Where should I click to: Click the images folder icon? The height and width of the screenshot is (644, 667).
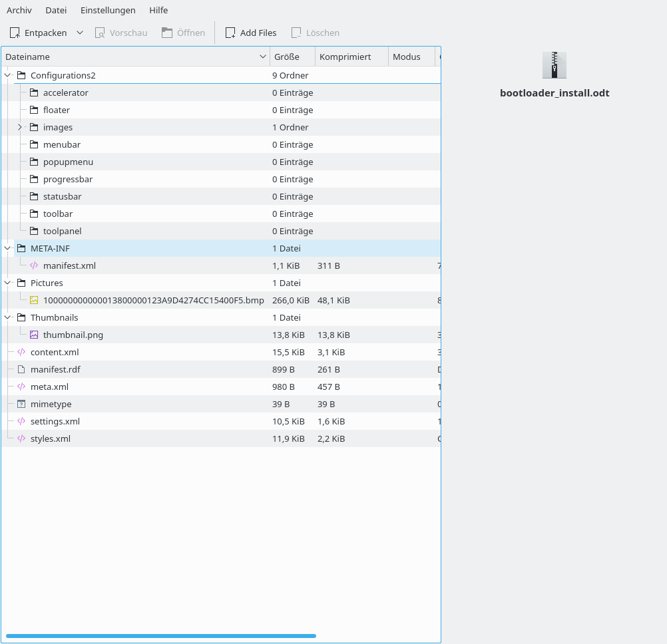(34, 127)
